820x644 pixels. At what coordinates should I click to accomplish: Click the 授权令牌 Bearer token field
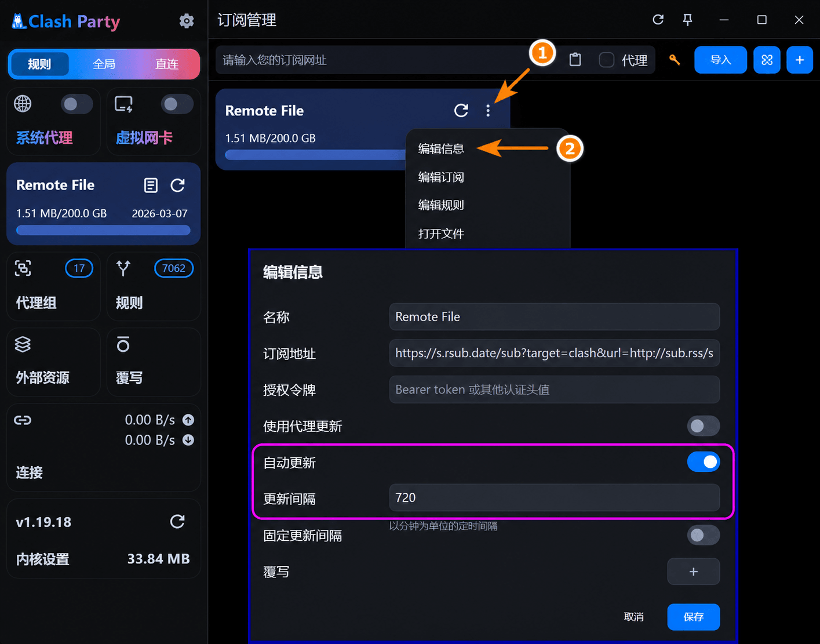[x=555, y=390]
